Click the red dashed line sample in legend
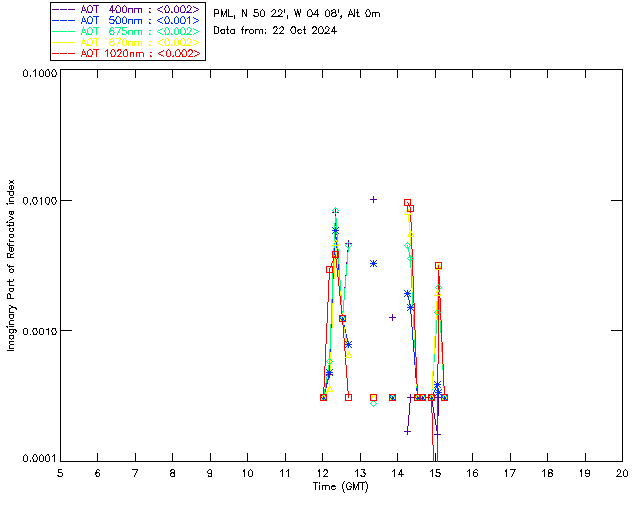 [64, 53]
